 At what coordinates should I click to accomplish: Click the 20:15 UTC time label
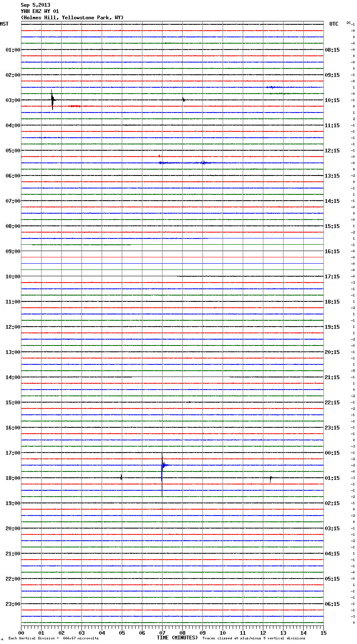coord(332,352)
